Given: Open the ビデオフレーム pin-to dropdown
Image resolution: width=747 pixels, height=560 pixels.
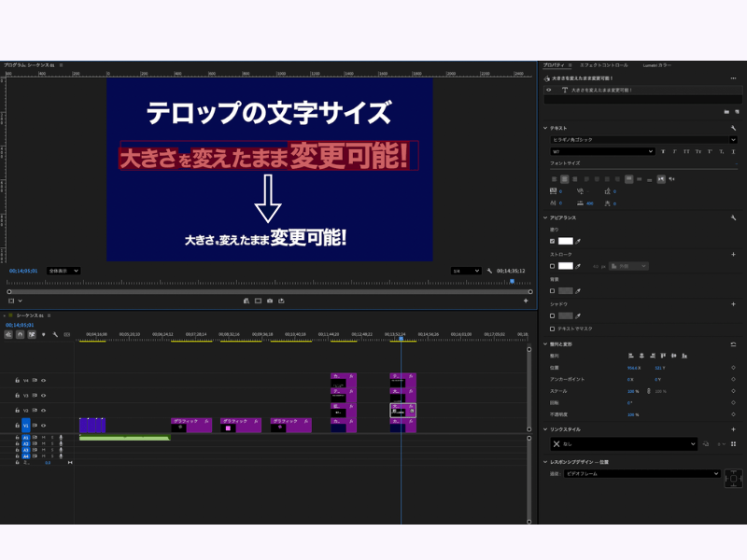Looking at the screenshot, I should [x=641, y=474].
